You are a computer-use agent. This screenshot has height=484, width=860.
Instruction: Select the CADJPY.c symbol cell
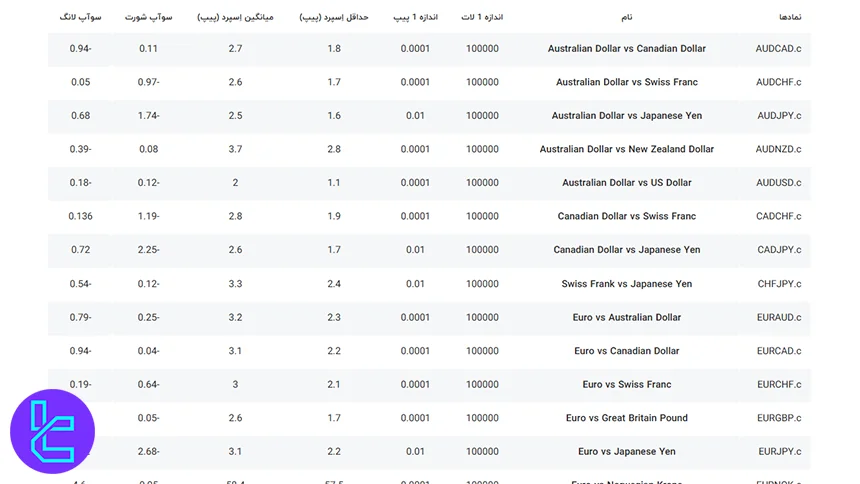coord(778,250)
